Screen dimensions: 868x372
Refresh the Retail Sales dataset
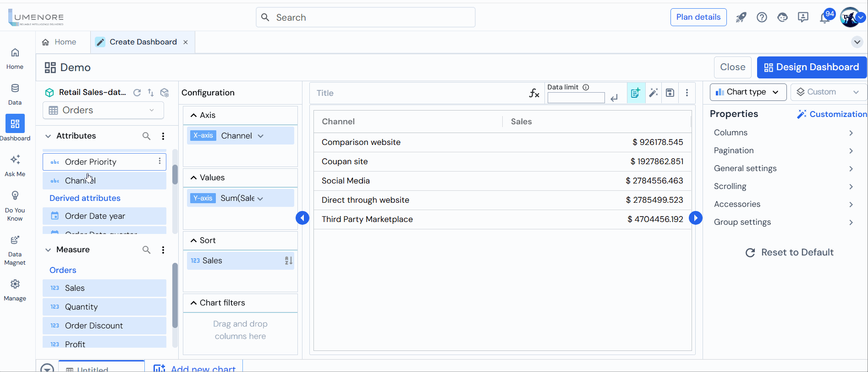click(x=137, y=93)
